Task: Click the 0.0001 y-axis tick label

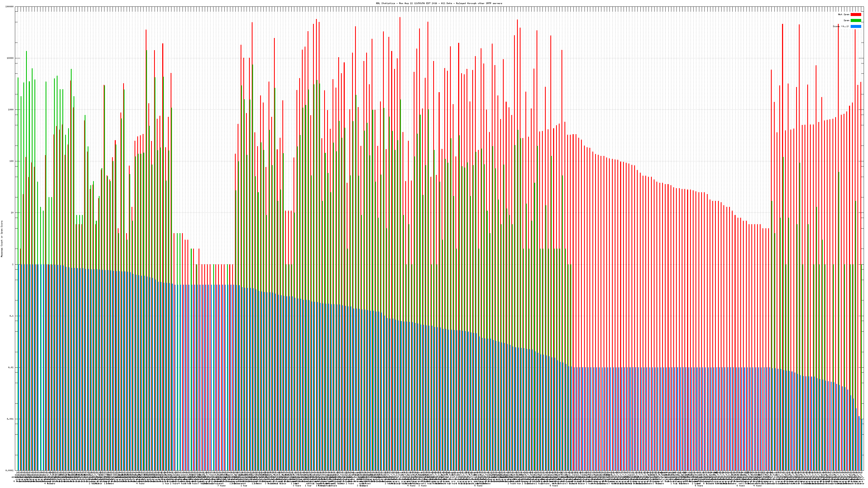Action: [10, 470]
